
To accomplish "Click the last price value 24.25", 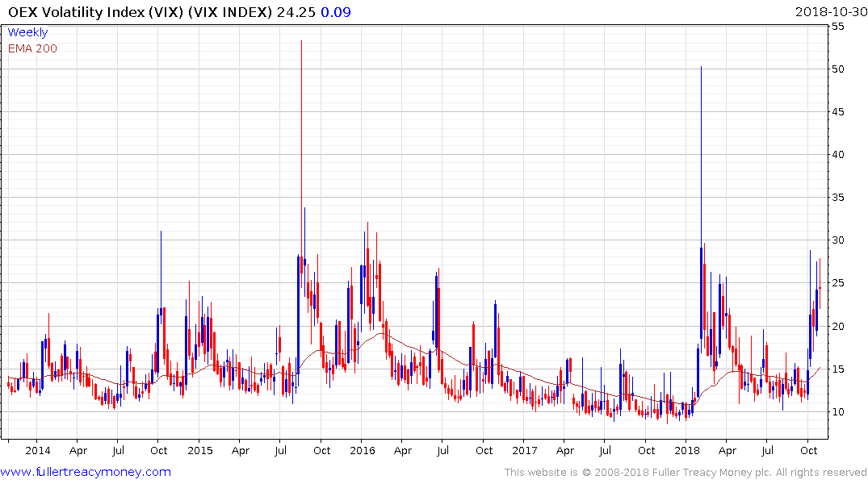I will click(x=296, y=12).
